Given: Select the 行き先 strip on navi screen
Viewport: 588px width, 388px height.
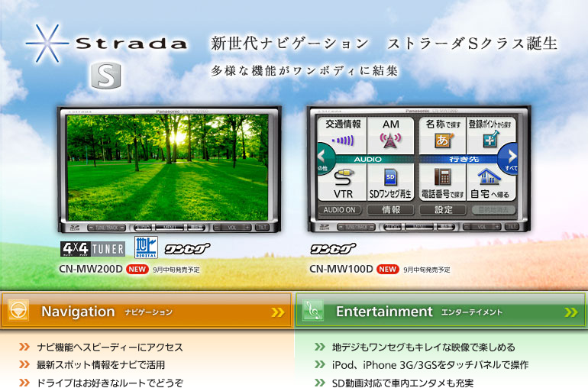Looking at the screenshot, I should (x=464, y=159).
